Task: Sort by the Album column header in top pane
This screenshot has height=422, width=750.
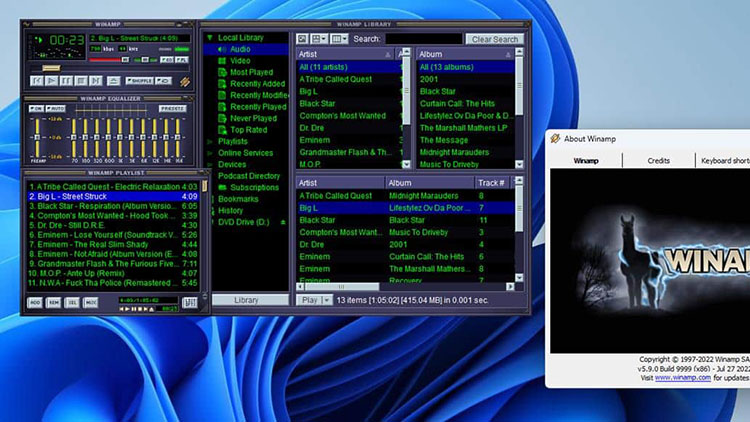Action: point(464,55)
